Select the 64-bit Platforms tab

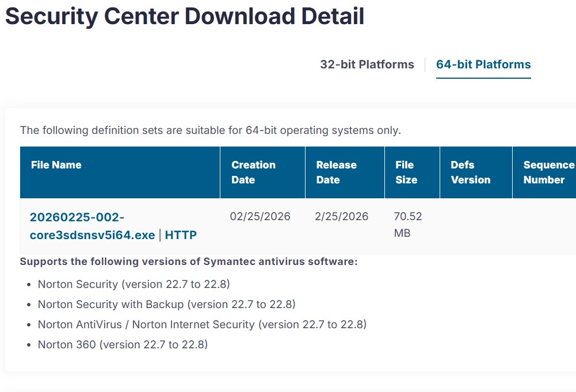[x=484, y=64]
